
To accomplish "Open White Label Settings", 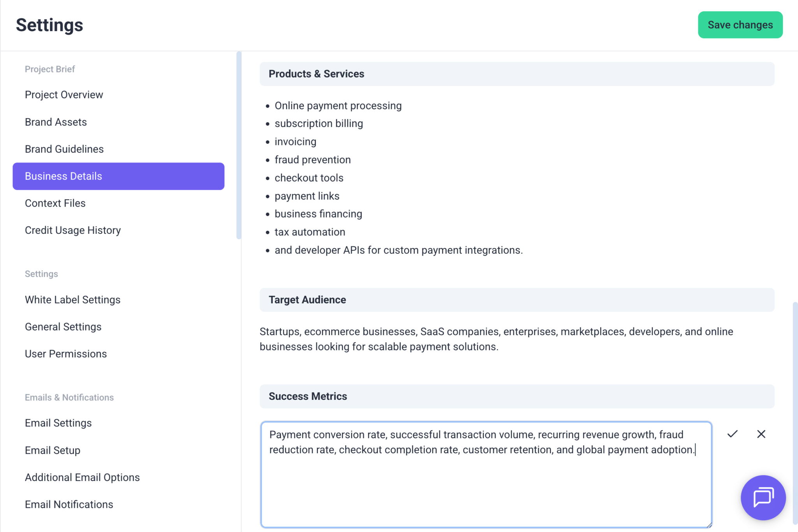I will [72, 300].
